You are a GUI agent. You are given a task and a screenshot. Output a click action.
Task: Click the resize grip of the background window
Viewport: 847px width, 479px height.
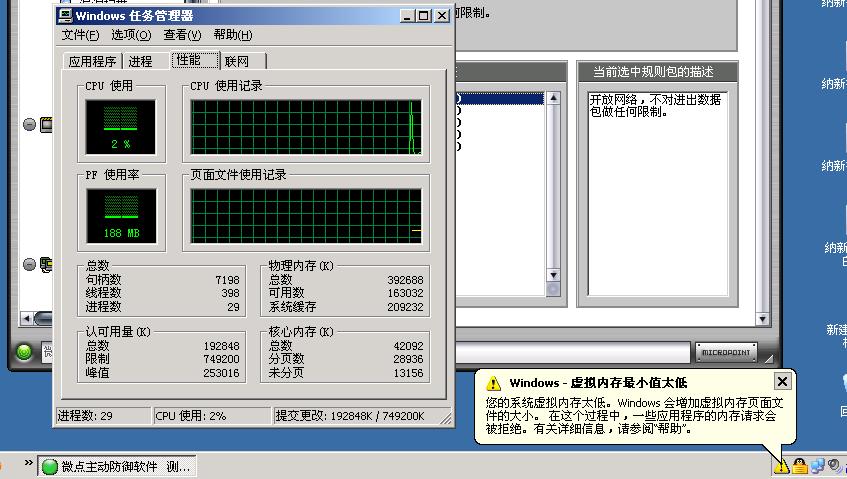(x=769, y=358)
